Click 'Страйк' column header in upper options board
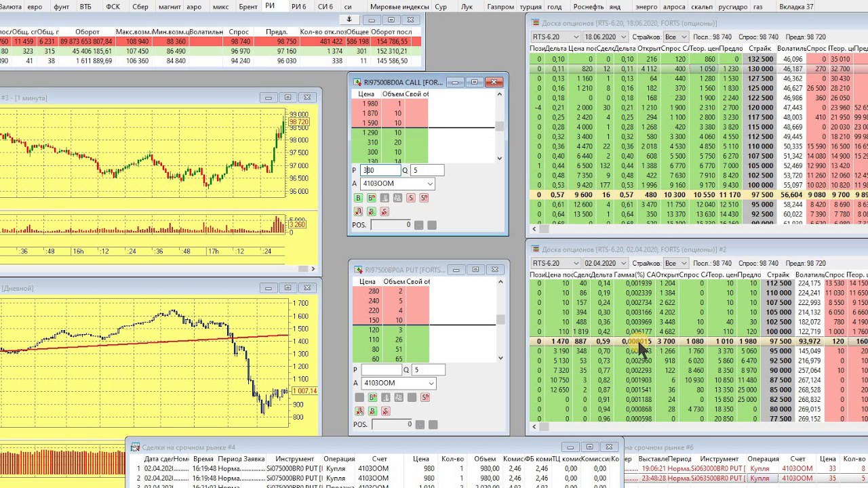The image size is (868, 488). coord(759,49)
